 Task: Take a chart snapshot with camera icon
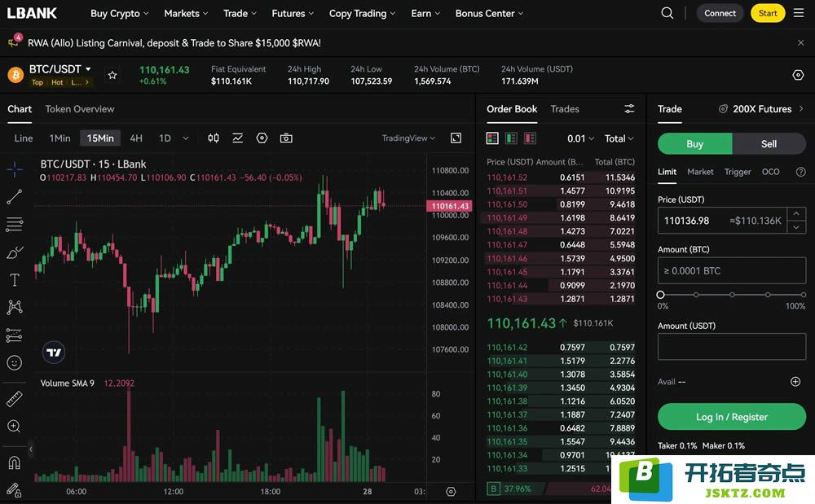(x=286, y=138)
